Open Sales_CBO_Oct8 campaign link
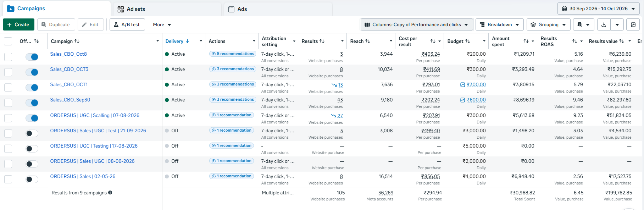This screenshot has height=210, width=644. click(68, 54)
